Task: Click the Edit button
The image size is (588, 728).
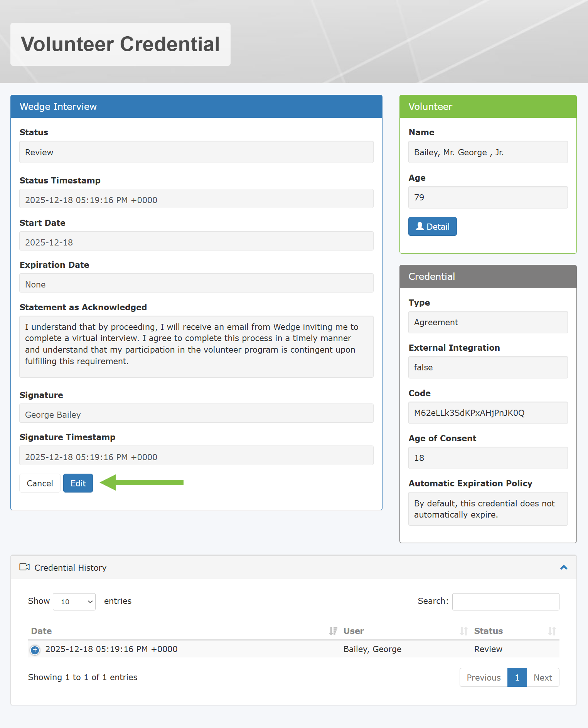Action: 78,483
